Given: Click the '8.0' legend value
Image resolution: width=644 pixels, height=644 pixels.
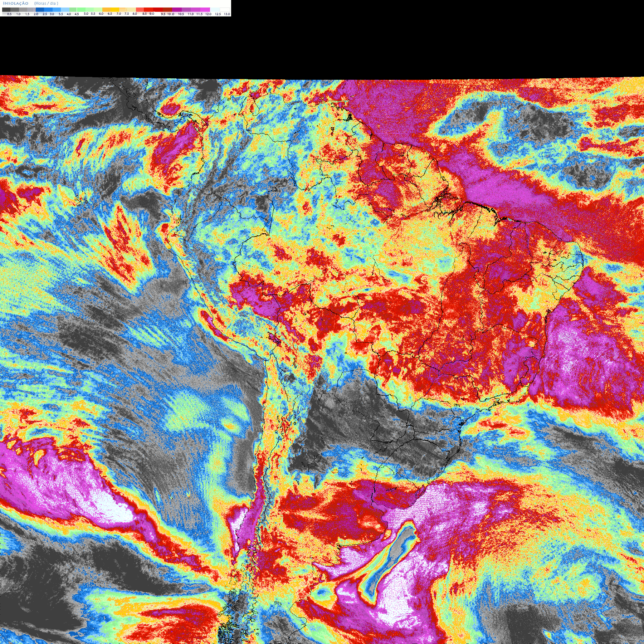Looking at the screenshot, I should tap(135, 14).
